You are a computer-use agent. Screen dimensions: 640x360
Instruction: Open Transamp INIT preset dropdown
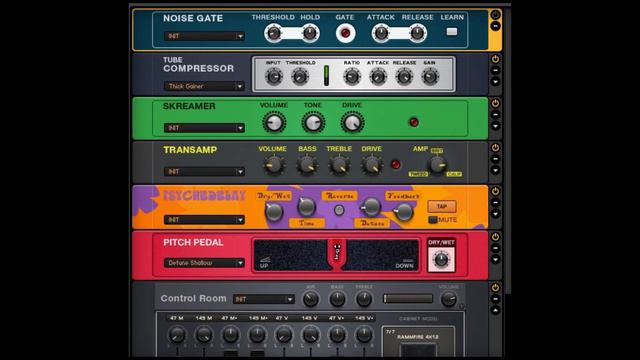point(204,171)
